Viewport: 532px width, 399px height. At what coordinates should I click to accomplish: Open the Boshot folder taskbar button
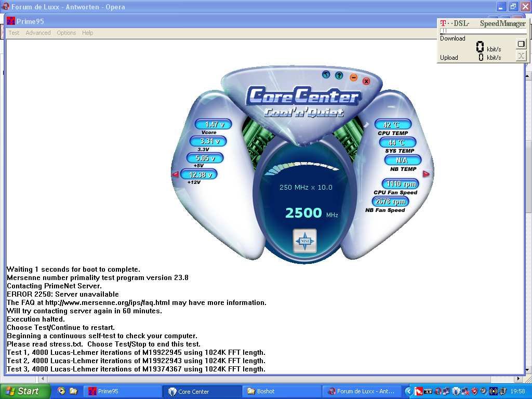coord(282,391)
